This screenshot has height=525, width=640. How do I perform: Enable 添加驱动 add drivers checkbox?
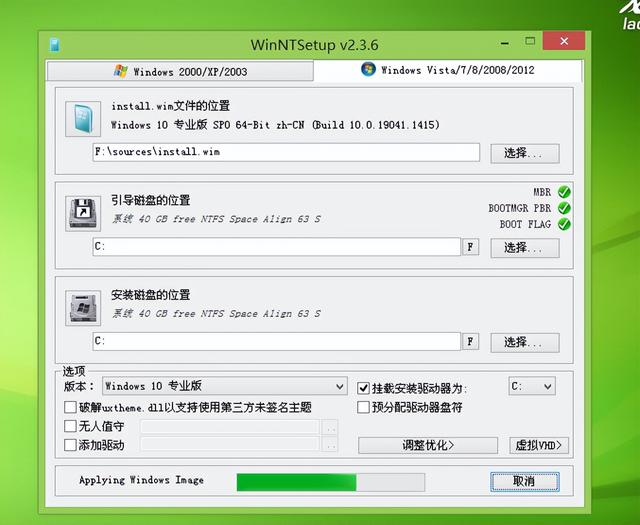click(70, 445)
